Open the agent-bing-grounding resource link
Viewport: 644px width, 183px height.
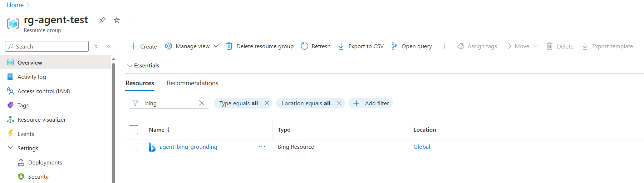[x=188, y=147]
